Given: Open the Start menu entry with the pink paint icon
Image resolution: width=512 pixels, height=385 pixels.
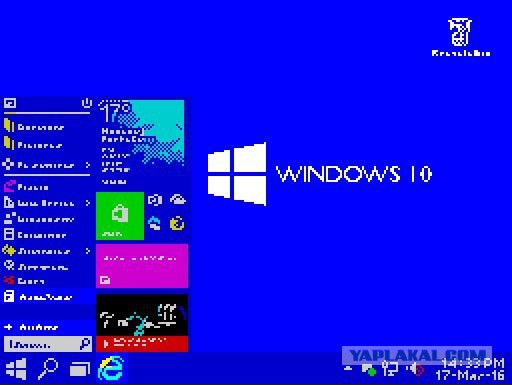Looking at the screenshot, I should point(26,186).
